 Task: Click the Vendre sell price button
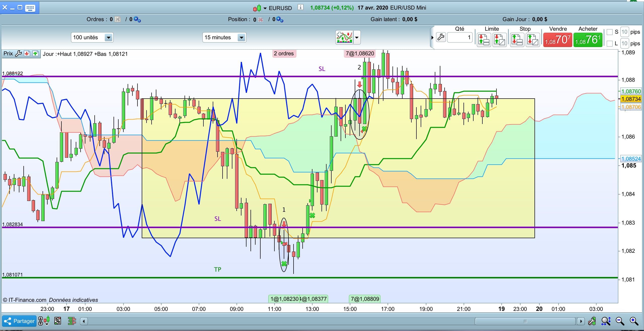pos(558,40)
